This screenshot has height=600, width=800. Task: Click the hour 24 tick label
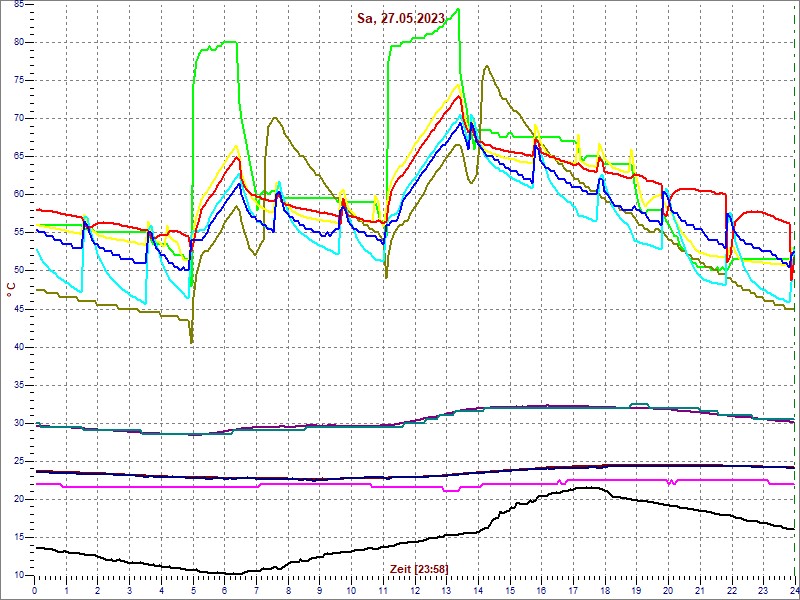point(793,590)
